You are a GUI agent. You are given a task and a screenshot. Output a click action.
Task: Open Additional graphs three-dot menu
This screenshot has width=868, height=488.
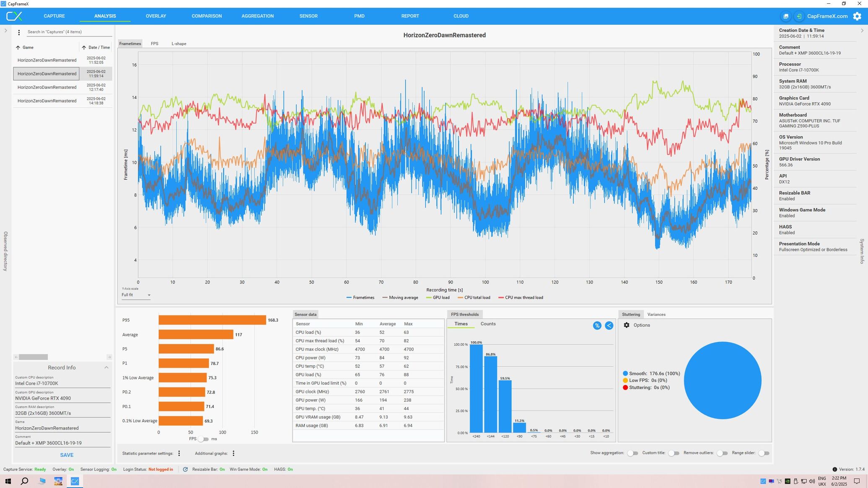[x=233, y=453]
